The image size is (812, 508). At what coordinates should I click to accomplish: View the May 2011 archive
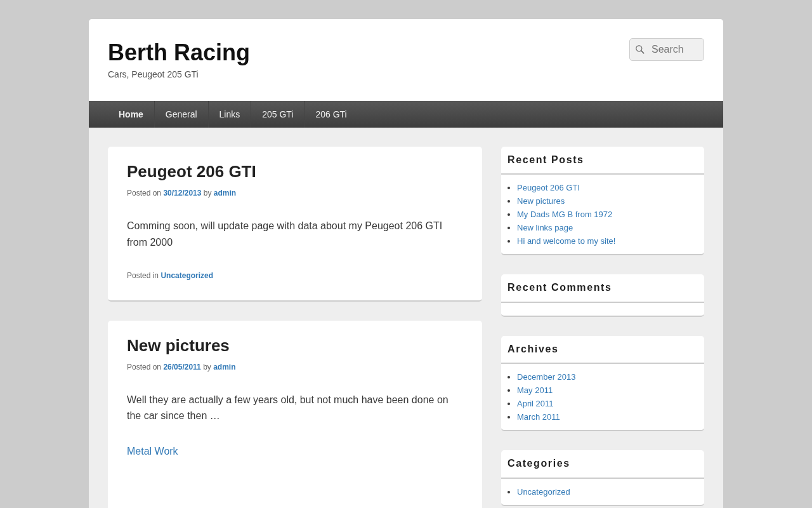click(535, 391)
